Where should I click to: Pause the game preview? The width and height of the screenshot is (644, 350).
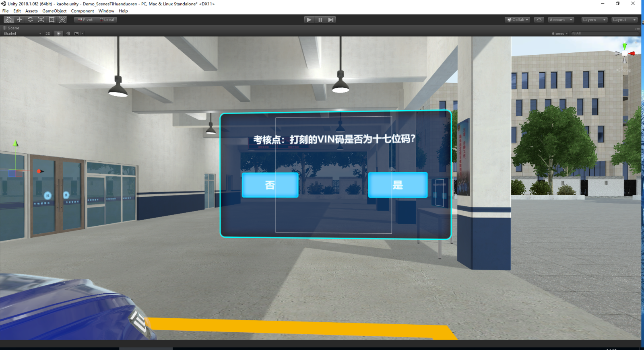tap(320, 20)
